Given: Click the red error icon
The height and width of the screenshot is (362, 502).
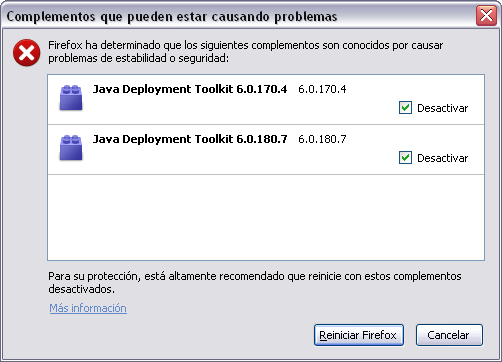Looking at the screenshot, I should coord(27,53).
